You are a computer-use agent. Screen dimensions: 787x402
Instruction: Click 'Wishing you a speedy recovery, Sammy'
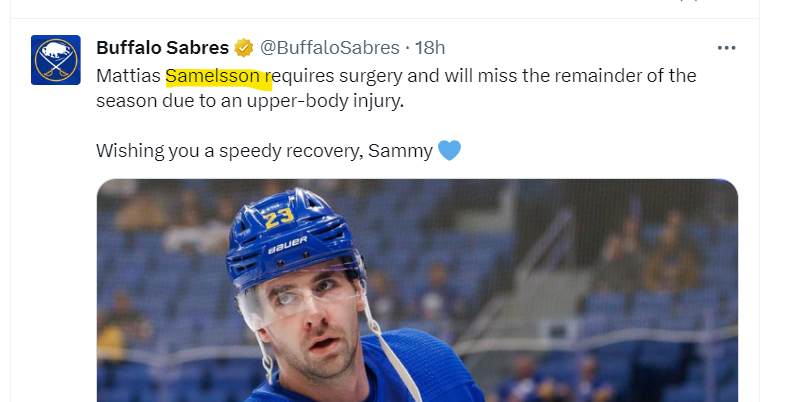tap(265, 151)
